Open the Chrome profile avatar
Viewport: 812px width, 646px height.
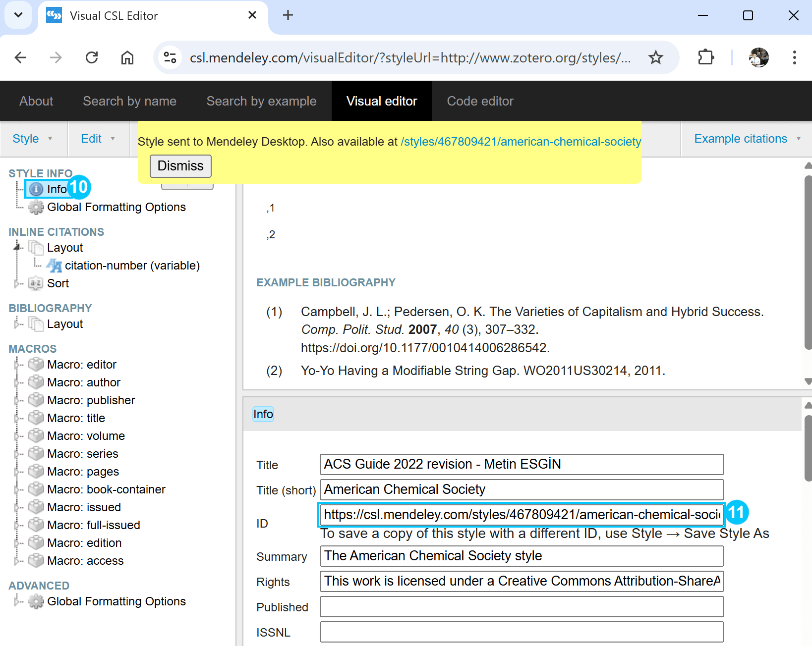758,57
